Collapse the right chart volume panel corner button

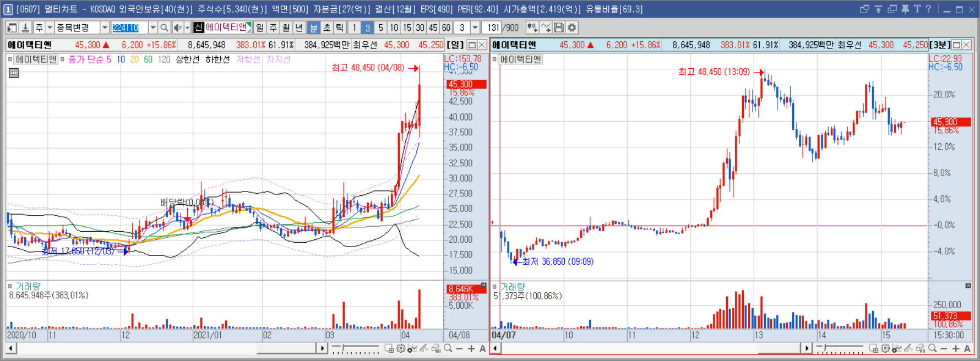pos(968,286)
